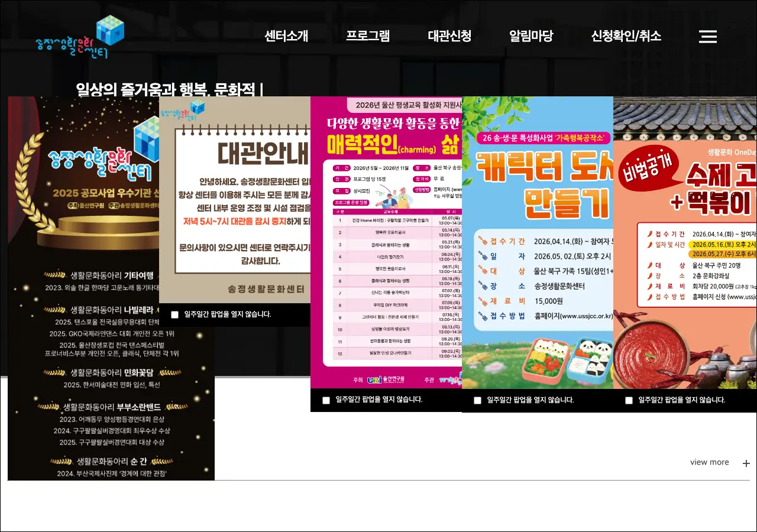Click the view more link
The height and width of the screenshot is (532, 757).
point(709,462)
